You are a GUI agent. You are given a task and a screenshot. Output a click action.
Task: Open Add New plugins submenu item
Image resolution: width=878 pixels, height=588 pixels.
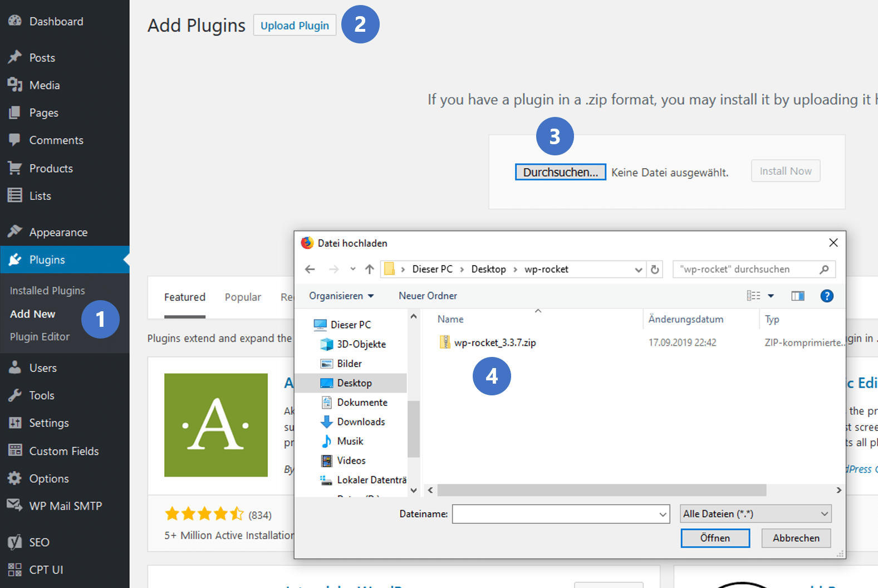[32, 313]
